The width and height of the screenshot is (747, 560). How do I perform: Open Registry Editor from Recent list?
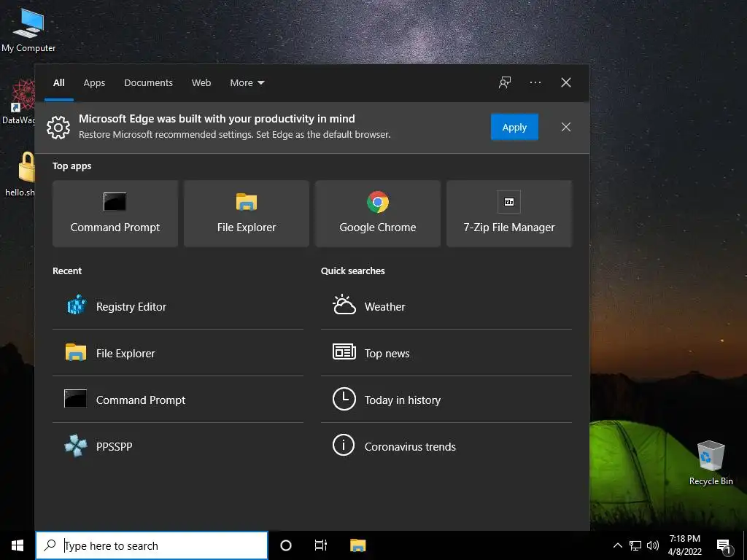[178, 306]
